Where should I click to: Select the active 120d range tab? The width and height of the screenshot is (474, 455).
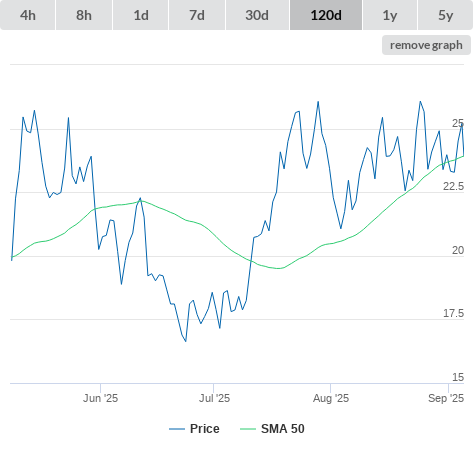pos(326,15)
